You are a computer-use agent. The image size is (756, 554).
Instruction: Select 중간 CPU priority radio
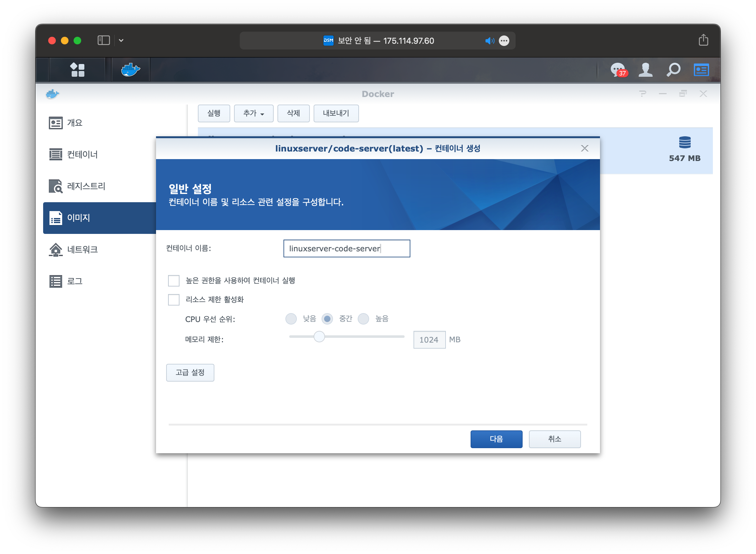point(327,319)
